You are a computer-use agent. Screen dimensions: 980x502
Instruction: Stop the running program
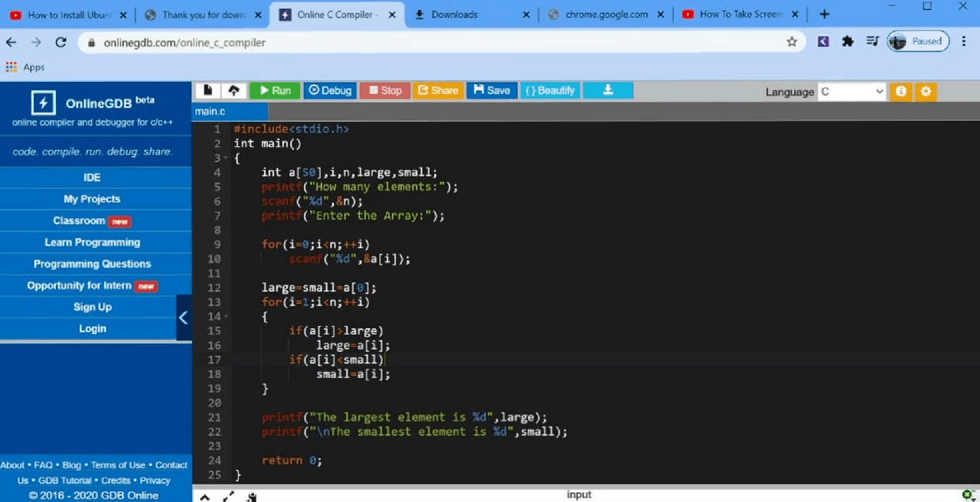tap(384, 90)
